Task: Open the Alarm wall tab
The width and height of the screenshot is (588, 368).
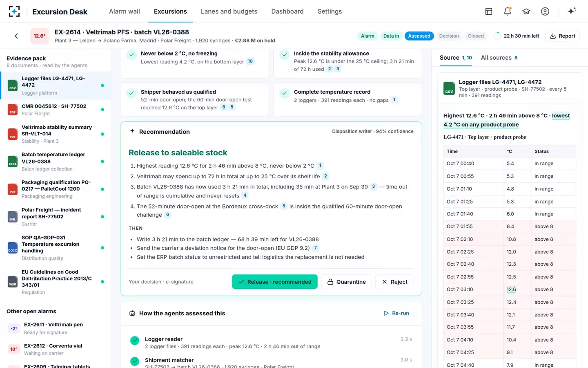Action: [125, 11]
